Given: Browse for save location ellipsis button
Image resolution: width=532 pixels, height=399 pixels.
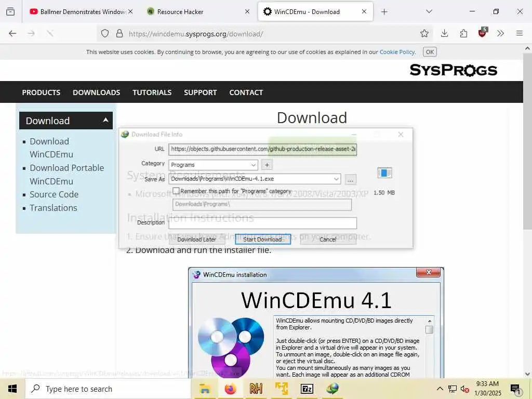Looking at the screenshot, I should pyautogui.click(x=351, y=179).
